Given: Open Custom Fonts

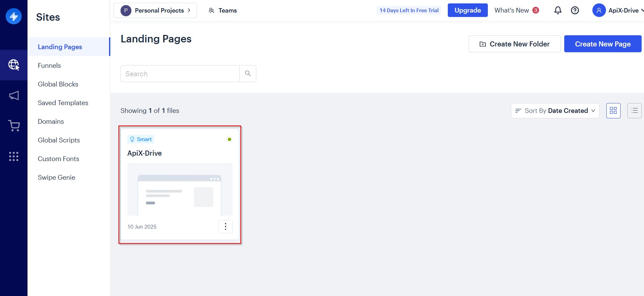Looking at the screenshot, I should tap(58, 159).
